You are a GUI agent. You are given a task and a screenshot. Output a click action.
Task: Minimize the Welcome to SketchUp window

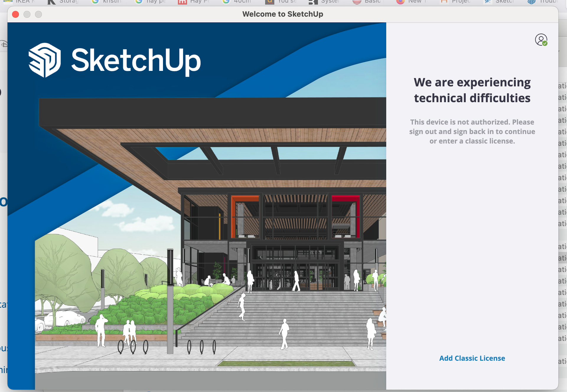coord(27,14)
